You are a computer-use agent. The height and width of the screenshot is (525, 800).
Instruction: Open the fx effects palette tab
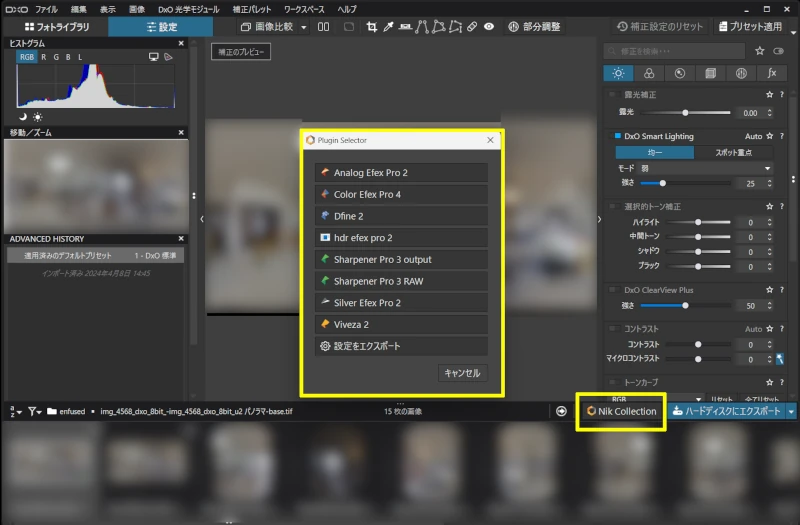771,73
